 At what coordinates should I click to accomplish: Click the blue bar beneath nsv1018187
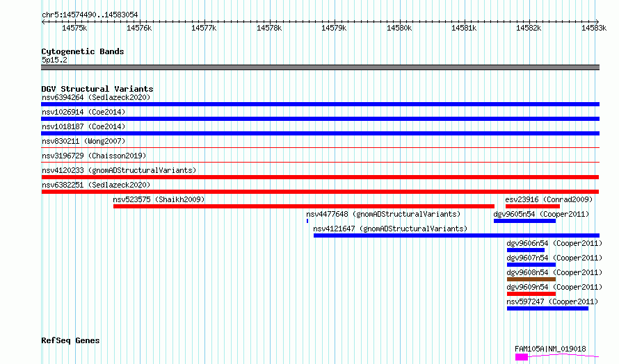(320, 133)
